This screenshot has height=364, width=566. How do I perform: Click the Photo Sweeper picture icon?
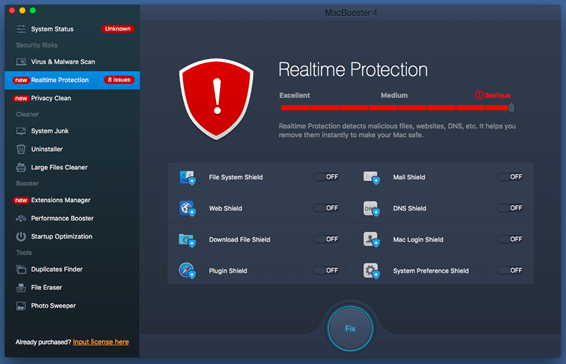pos(21,306)
